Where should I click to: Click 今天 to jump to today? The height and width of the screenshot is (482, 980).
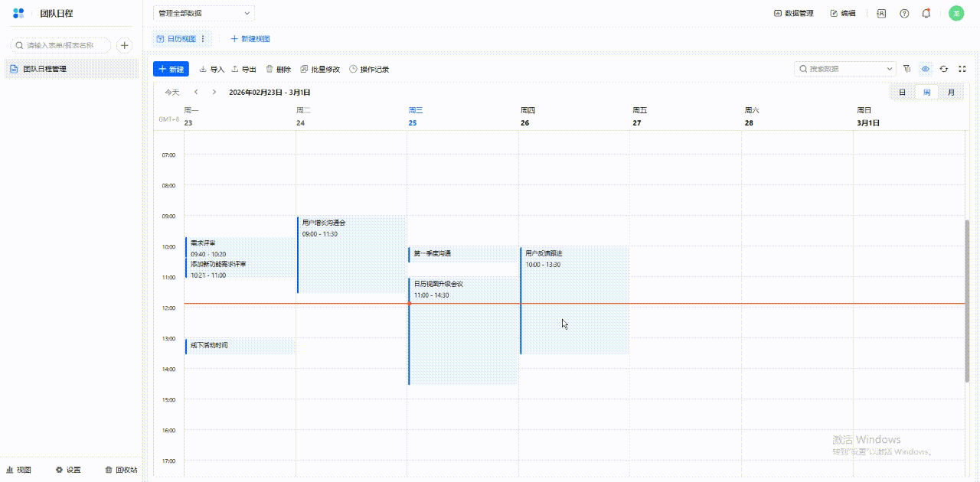(172, 93)
